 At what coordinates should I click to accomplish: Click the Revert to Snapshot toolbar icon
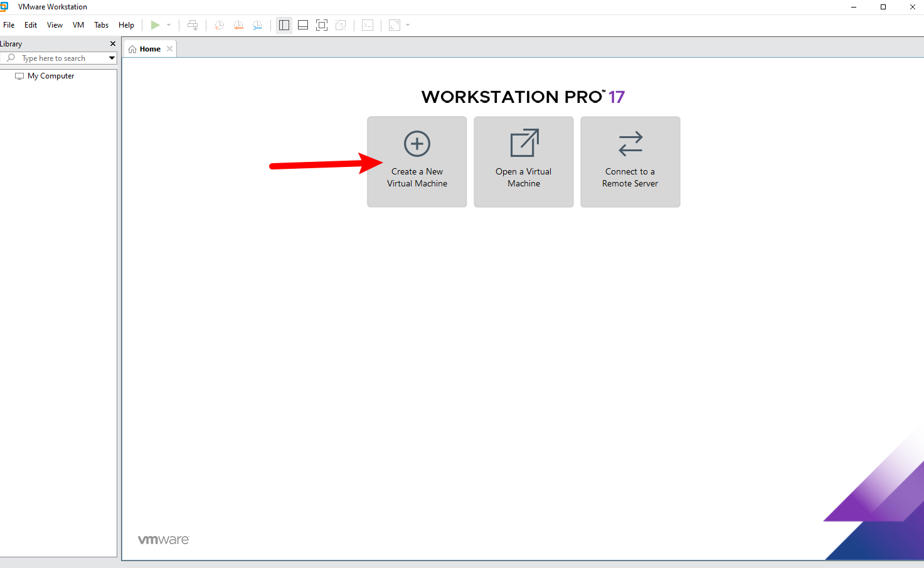[x=238, y=25]
